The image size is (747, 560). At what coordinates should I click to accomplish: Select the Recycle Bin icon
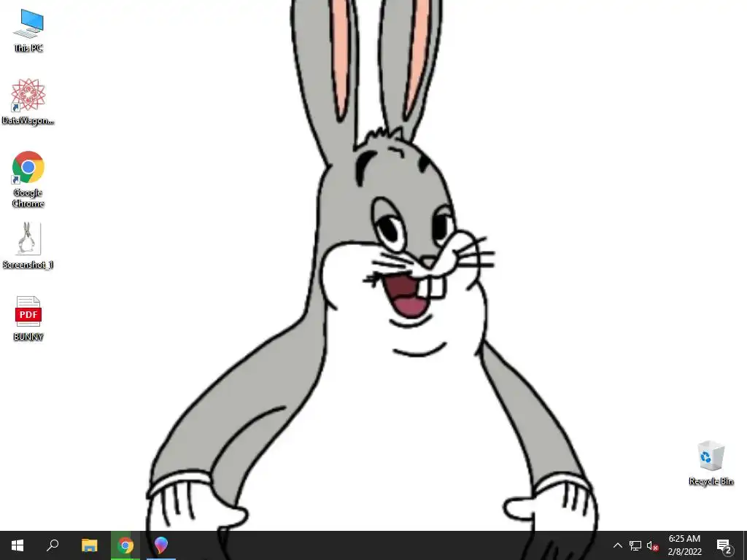pos(711,463)
